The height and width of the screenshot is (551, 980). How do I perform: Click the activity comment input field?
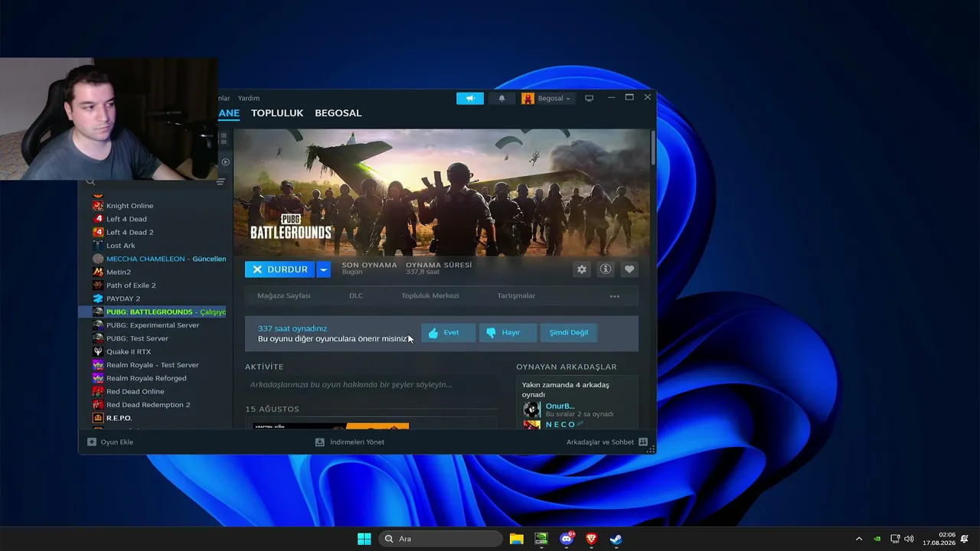pos(371,385)
